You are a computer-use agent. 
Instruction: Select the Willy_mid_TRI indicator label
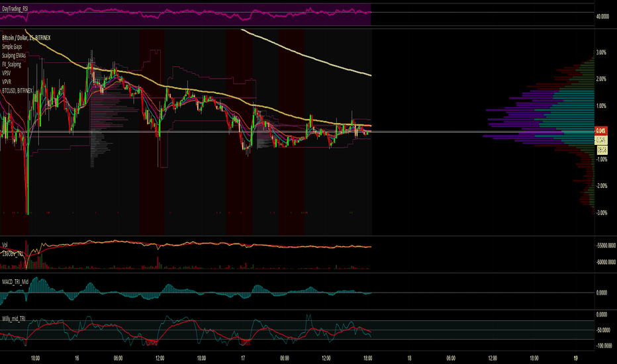tap(14, 318)
